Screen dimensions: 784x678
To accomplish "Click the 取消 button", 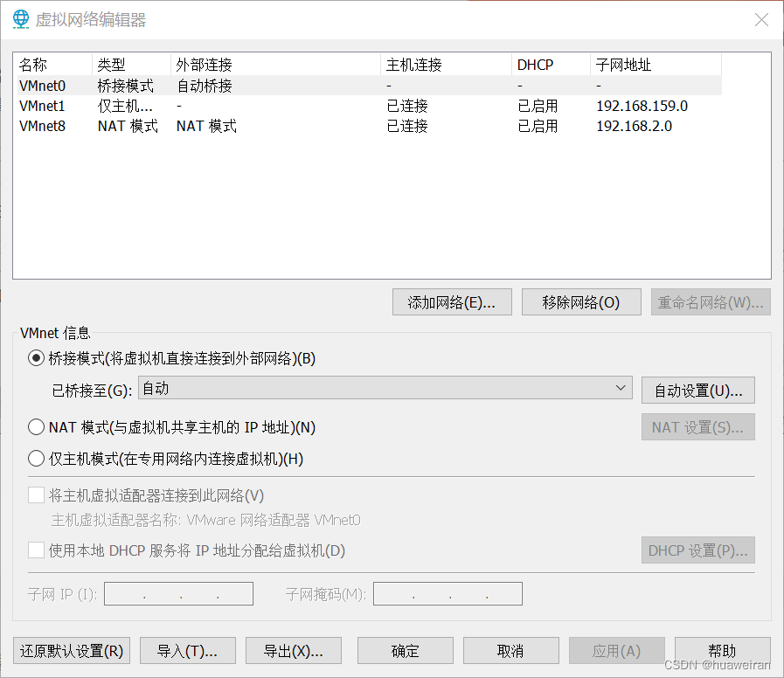I will pyautogui.click(x=511, y=651).
